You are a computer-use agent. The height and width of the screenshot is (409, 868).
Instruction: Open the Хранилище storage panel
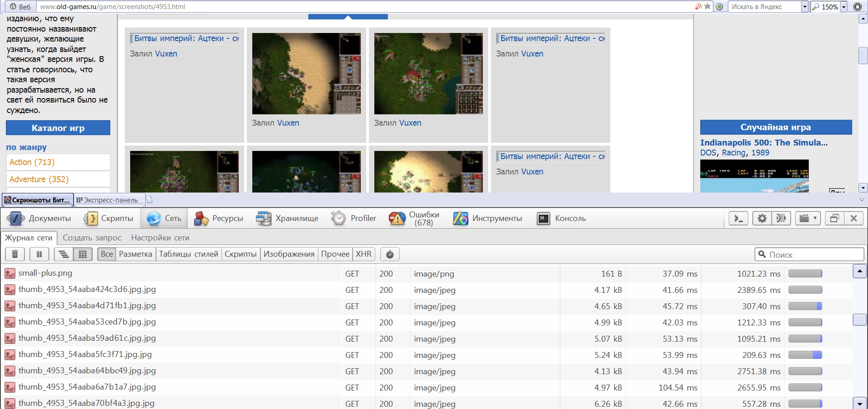click(287, 218)
